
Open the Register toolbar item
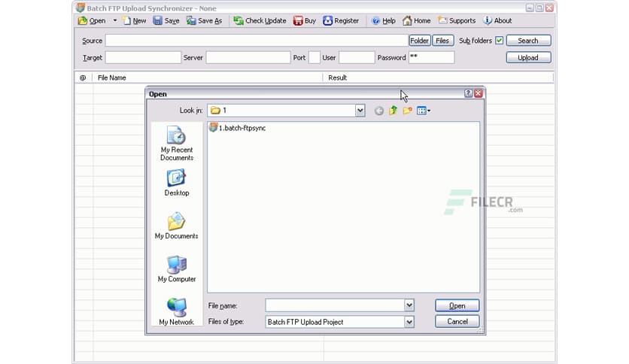point(342,21)
